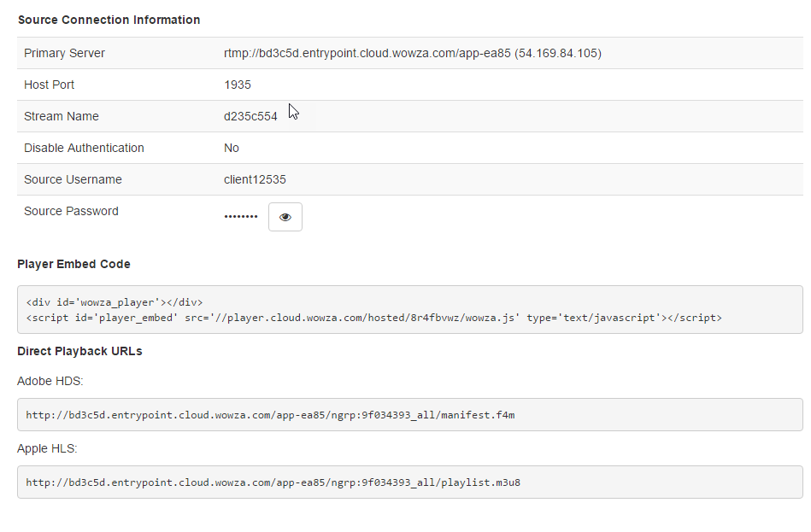This screenshot has width=811, height=532.
Task: Select the Host Port row label
Action: [x=49, y=85]
